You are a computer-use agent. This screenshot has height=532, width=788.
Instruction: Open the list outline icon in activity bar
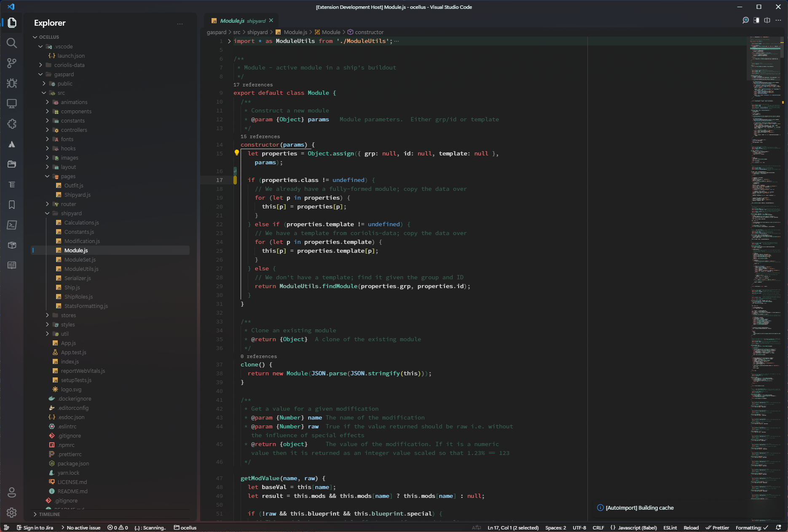coord(12,184)
